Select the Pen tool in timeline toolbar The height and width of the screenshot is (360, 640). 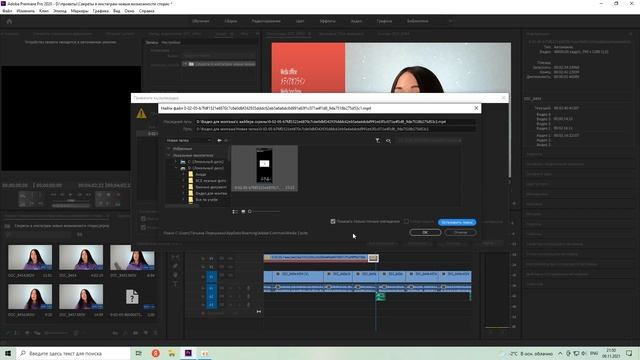pos(176,266)
